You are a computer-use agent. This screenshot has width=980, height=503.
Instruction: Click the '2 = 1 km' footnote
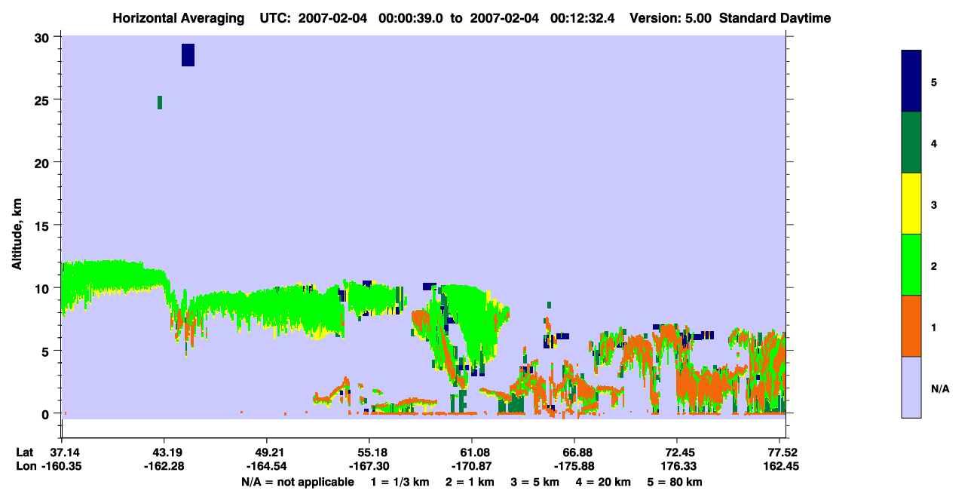point(470,482)
